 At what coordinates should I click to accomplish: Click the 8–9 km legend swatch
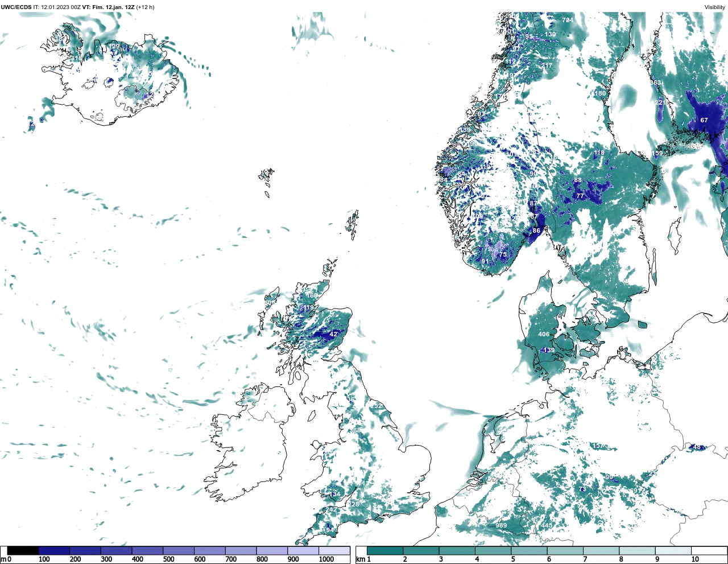pyautogui.click(x=637, y=550)
